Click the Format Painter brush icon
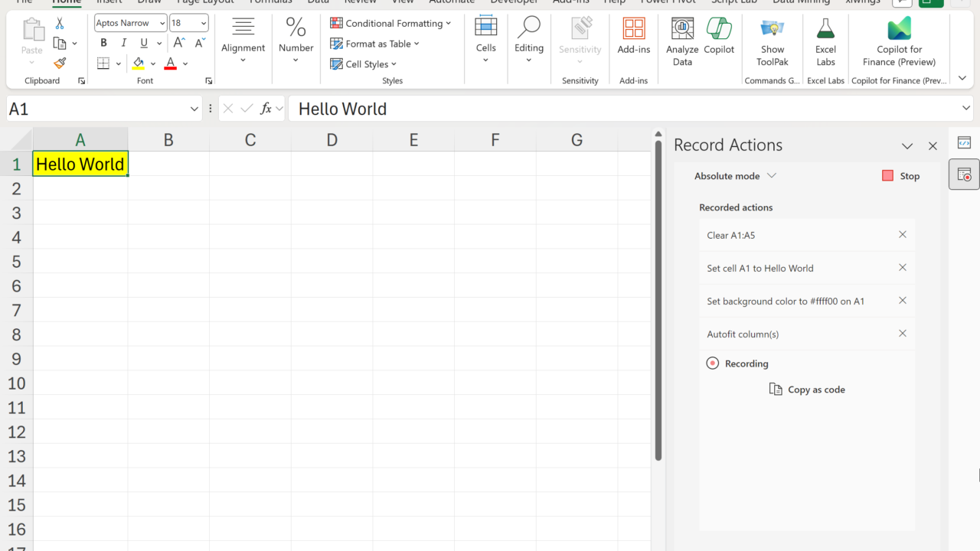Image resolution: width=980 pixels, height=551 pixels. pyautogui.click(x=60, y=64)
